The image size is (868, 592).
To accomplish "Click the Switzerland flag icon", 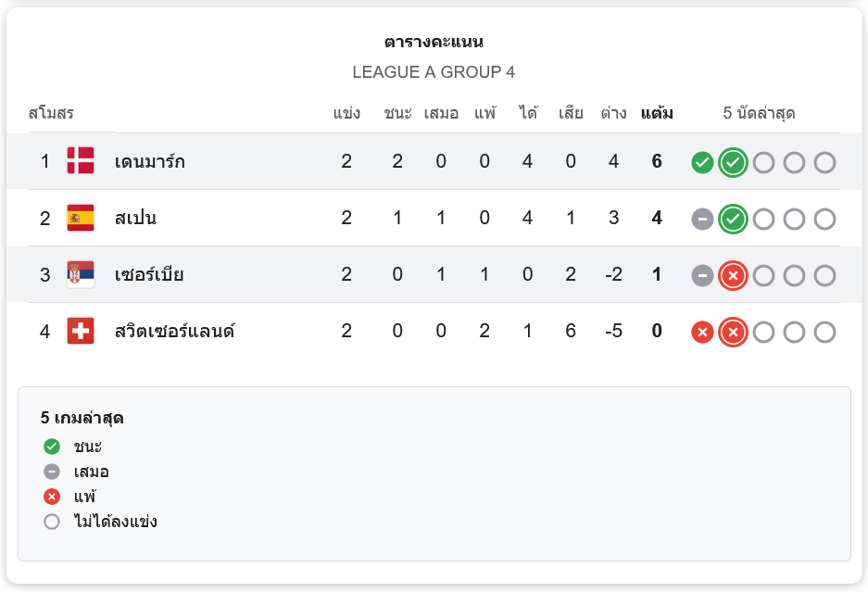I will (81, 331).
